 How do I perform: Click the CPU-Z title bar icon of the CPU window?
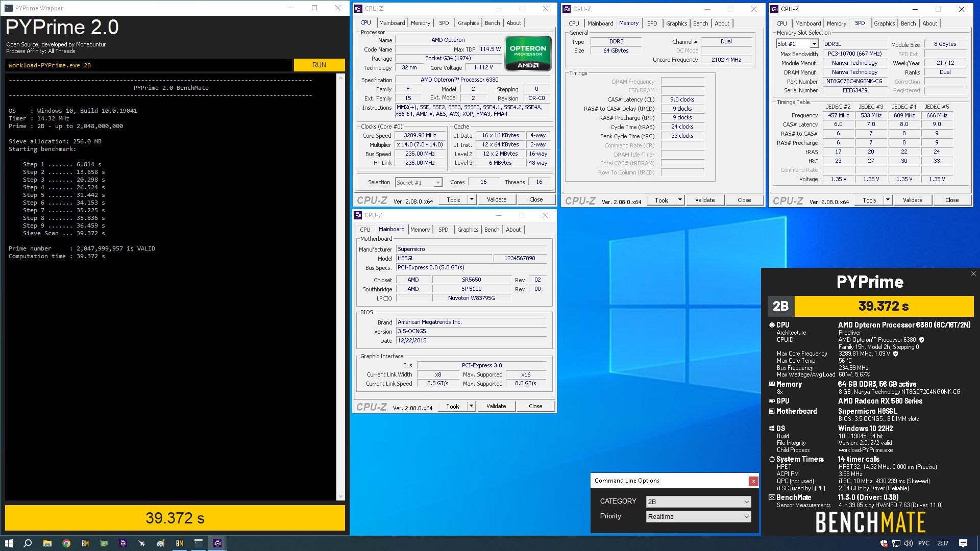click(x=359, y=9)
